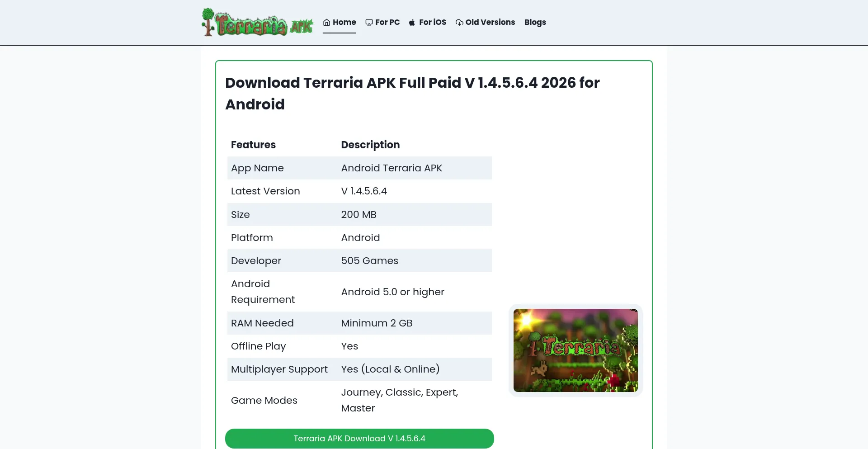
Task: Click the monitor icon beside For PC
Action: (x=369, y=23)
